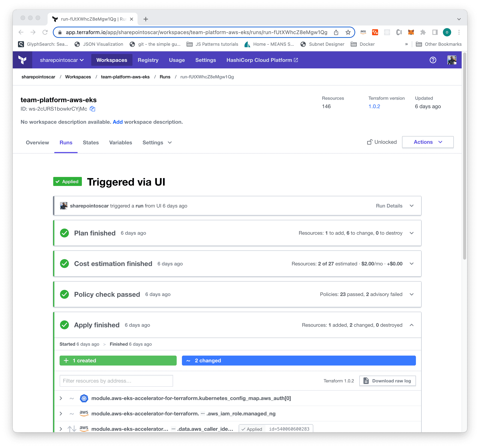The height and width of the screenshot is (448, 480).
Task: Expand the Plan finished section
Action: point(411,233)
